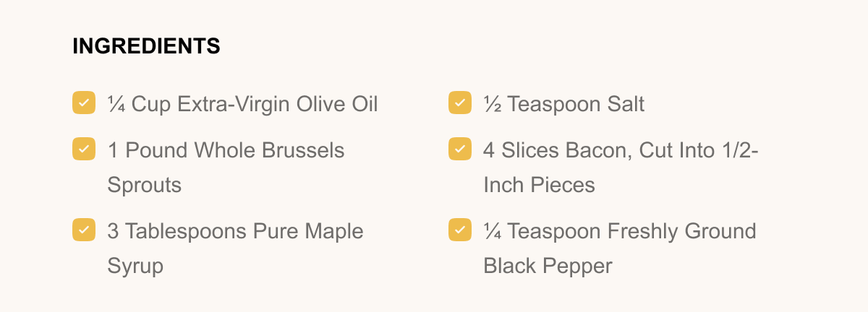The image size is (868, 312).
Task: Click the "¼ Cup Extra-Virgin Olive Oil" label
Action: [243, 104]
